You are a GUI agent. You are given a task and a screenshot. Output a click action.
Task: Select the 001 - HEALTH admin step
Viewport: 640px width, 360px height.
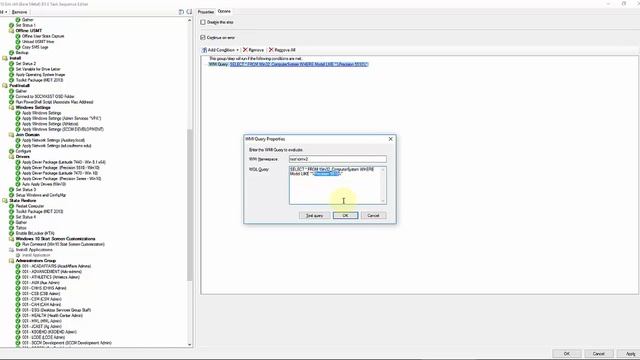pyautogui.click(x=52, y=316)
